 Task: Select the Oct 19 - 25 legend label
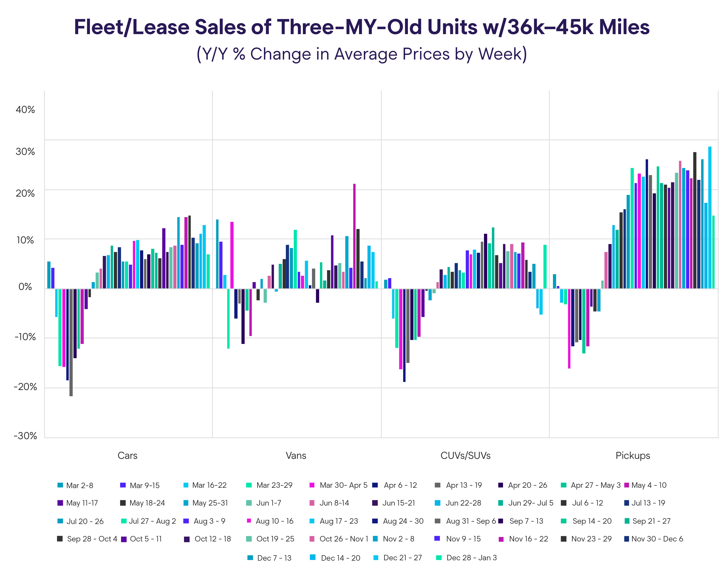pos(275,539)
